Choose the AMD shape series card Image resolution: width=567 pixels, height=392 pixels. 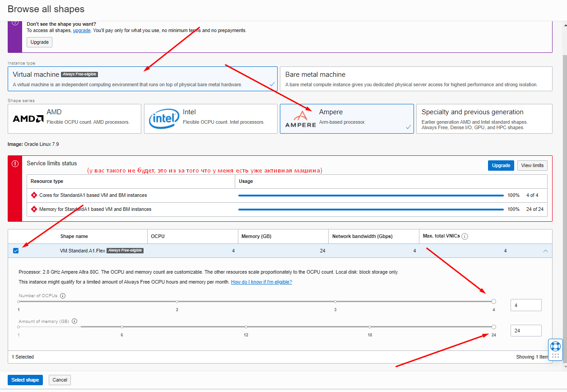[x=74, y=119]
